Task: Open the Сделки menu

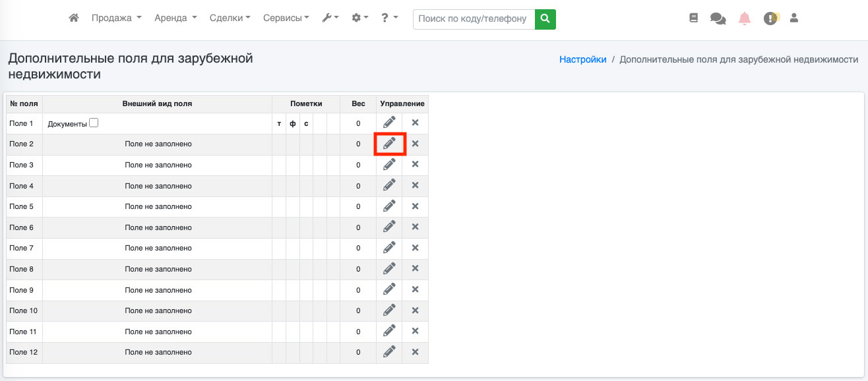Action: tap(230, 18)
